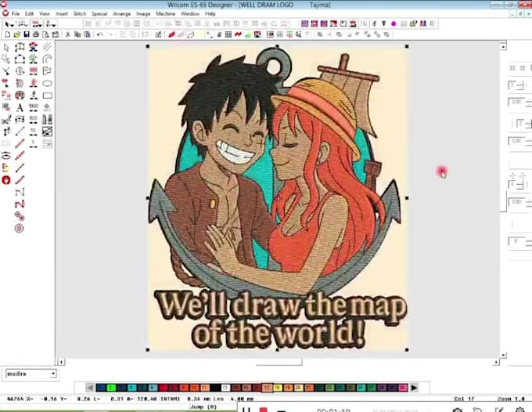This screenshot has height=412, width=532.
Task: Pick green color swatch number 2
Action: click(x=111, y=388)
